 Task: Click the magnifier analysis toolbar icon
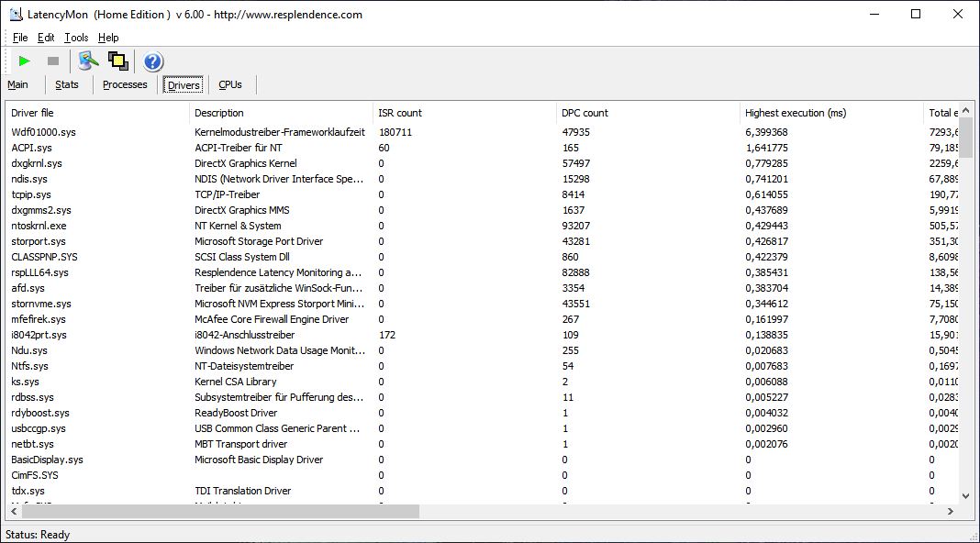tap(88, 61)
